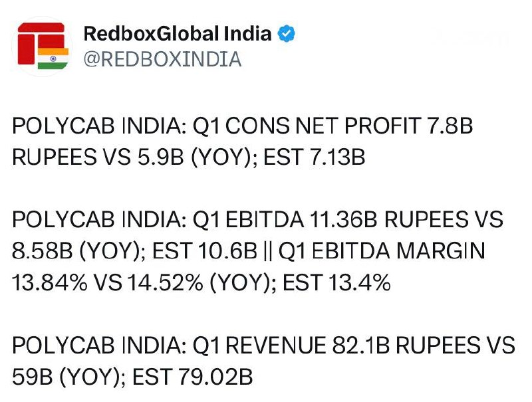Screen dimensions: 532x402
Task: Click the Q1 REVENUE 82.1B RUPEES text
Action: [336, 346]
